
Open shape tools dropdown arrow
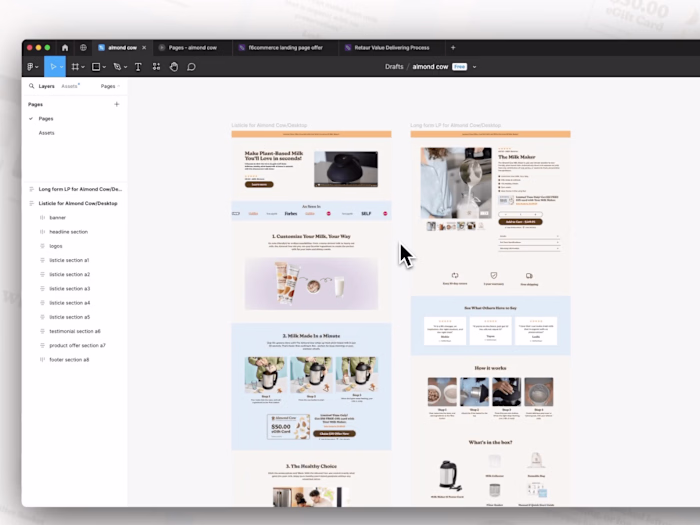pos(104,67)
